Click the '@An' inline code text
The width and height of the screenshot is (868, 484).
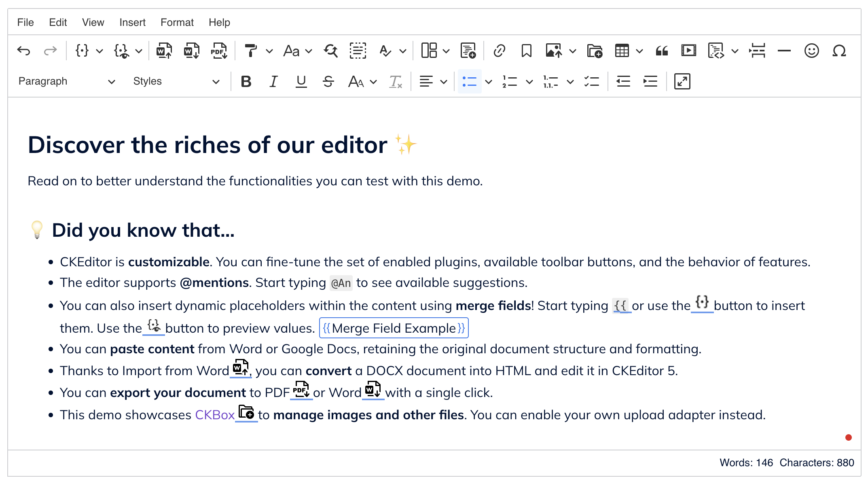(341, 283)
